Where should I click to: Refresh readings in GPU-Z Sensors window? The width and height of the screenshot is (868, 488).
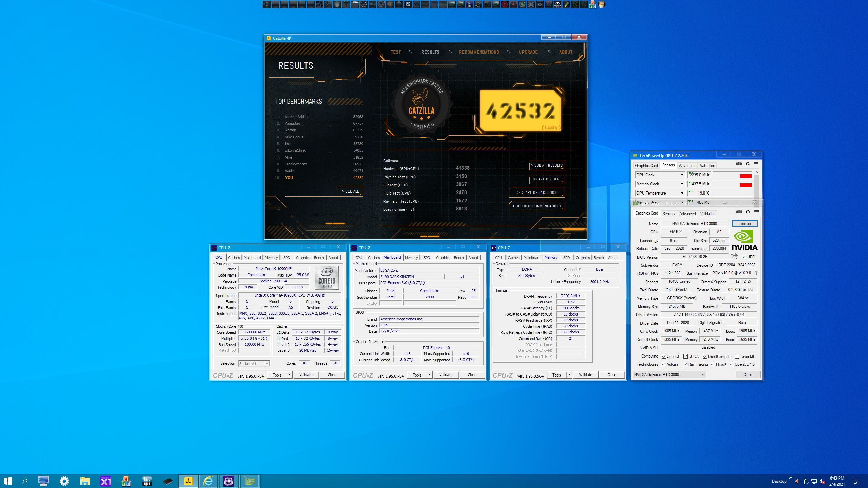coord(747,164)
